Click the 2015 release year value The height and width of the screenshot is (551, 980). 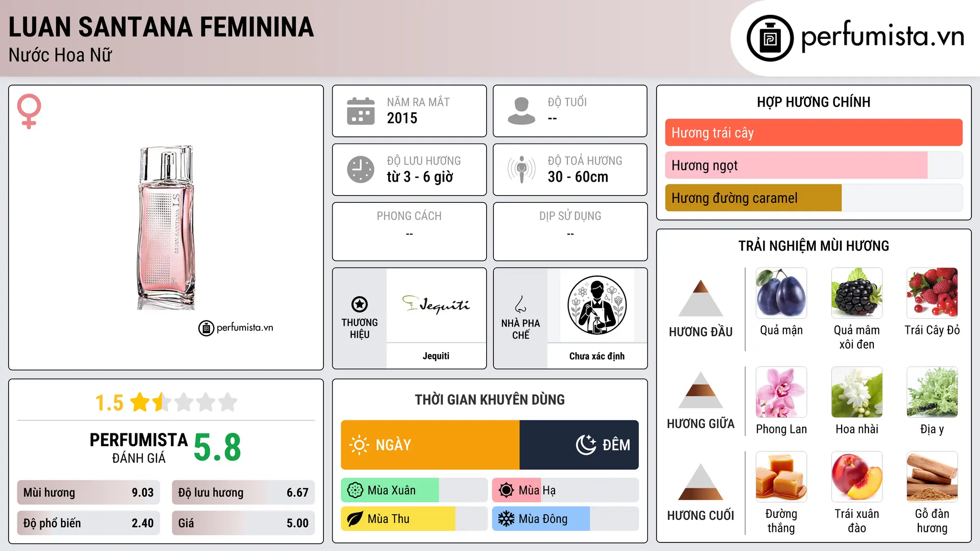point(402,118)
